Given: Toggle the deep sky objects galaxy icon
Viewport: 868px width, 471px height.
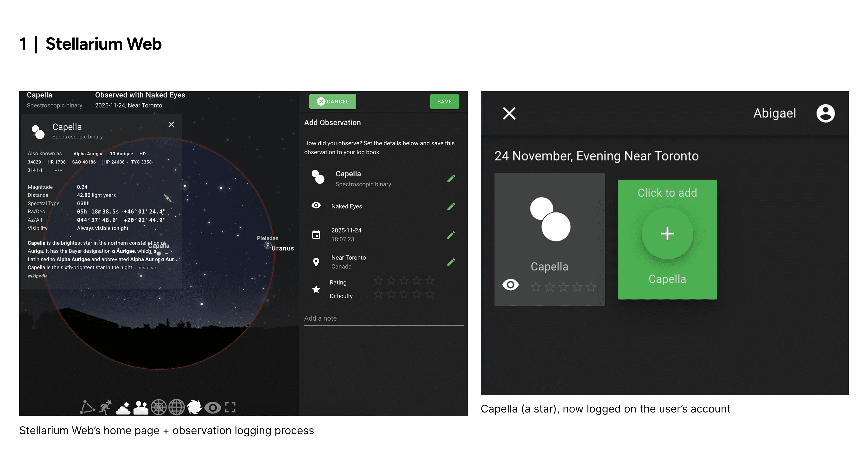Looking at the screenshot, I should pyautogui.click(x=194, y=407).
